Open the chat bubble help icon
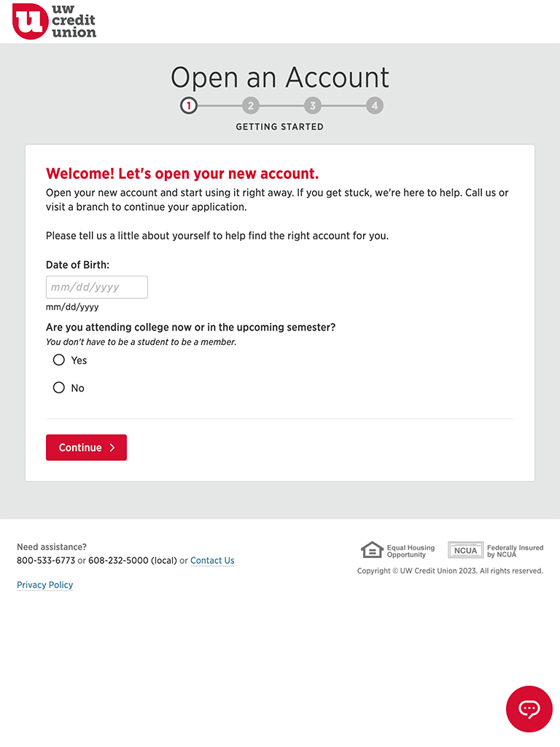 pos(529,708)
